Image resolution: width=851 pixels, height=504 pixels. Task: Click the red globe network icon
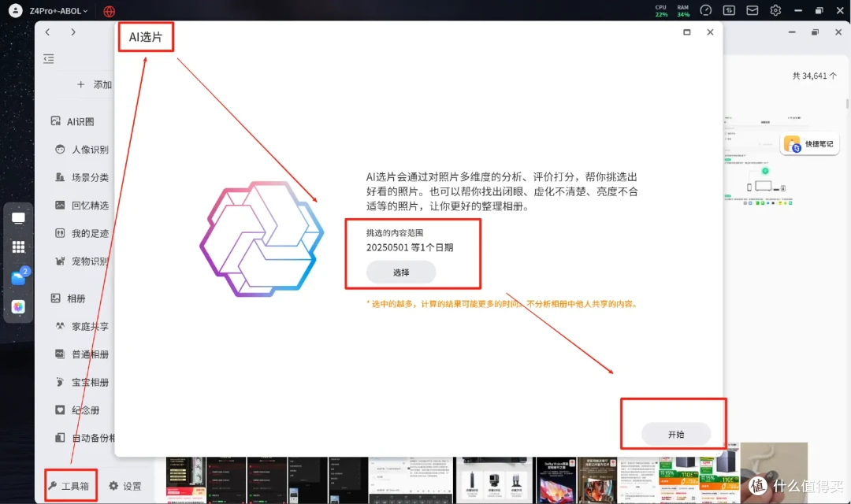(x=109, y=11)
